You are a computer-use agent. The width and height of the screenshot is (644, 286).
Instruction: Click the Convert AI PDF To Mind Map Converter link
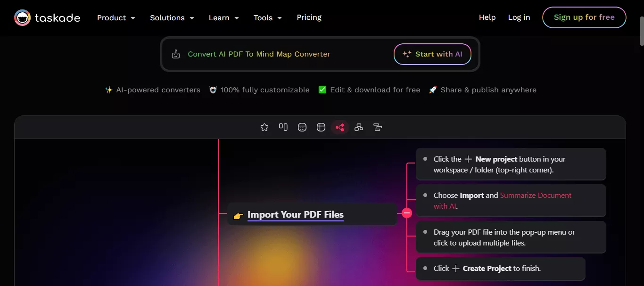(259, 54)
